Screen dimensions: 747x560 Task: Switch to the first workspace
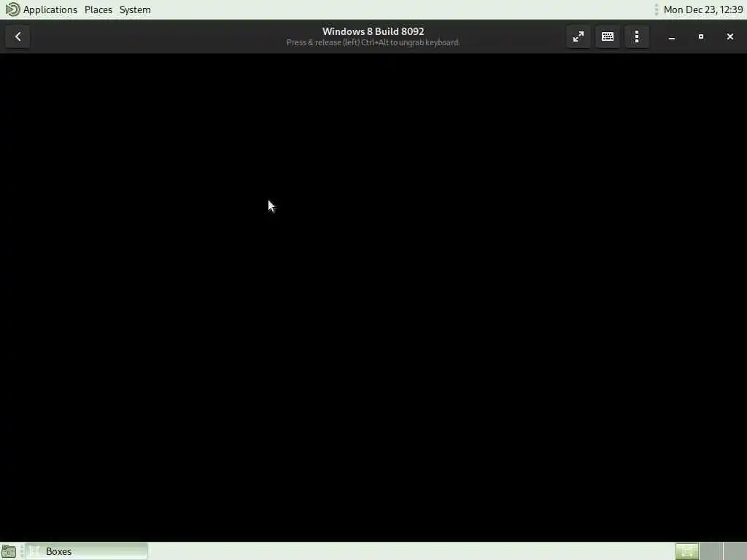pos(687,551)
